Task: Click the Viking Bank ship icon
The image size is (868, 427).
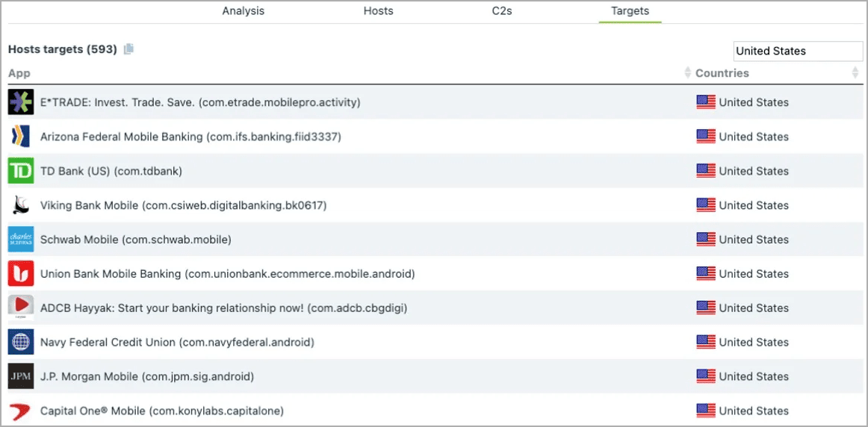Action: [21, 205]
